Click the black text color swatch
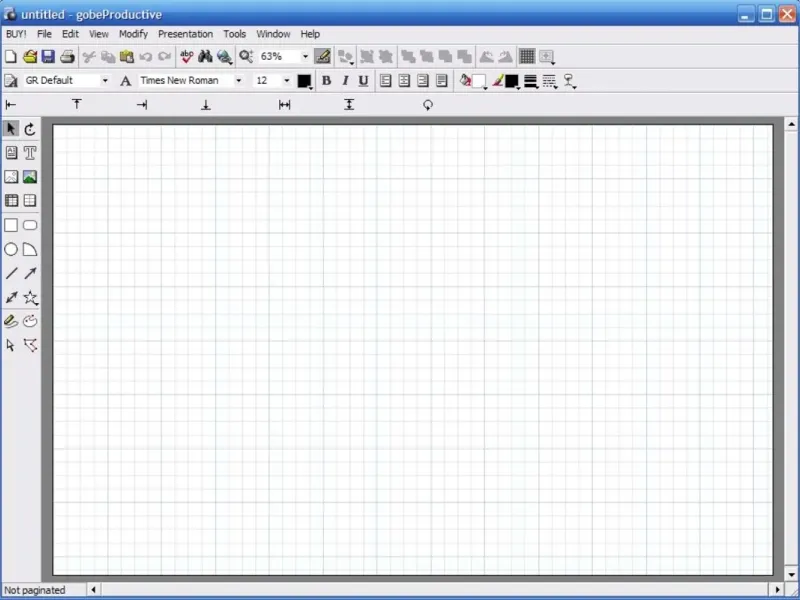 tap(304, 81)
